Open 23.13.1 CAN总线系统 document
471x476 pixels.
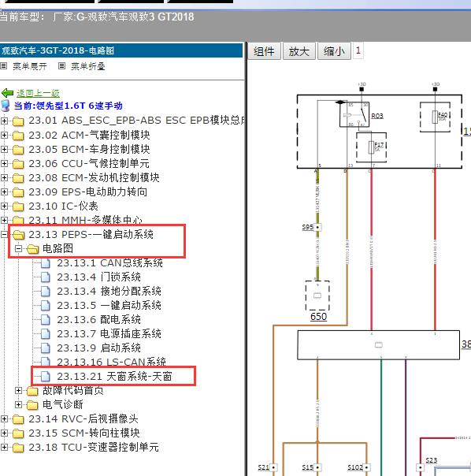(x=109, y=263)
